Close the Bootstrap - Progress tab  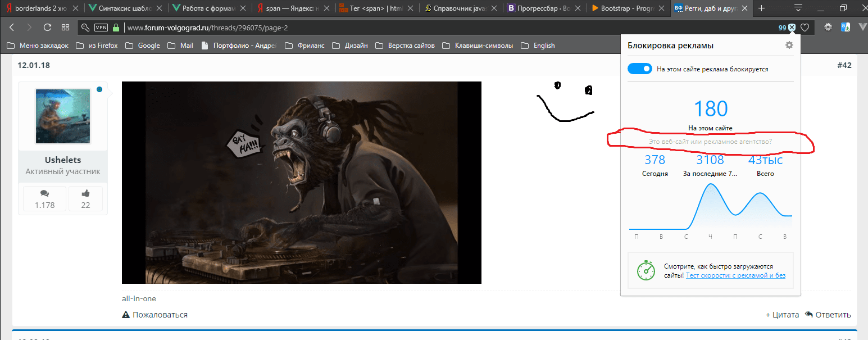click(661, 8)
